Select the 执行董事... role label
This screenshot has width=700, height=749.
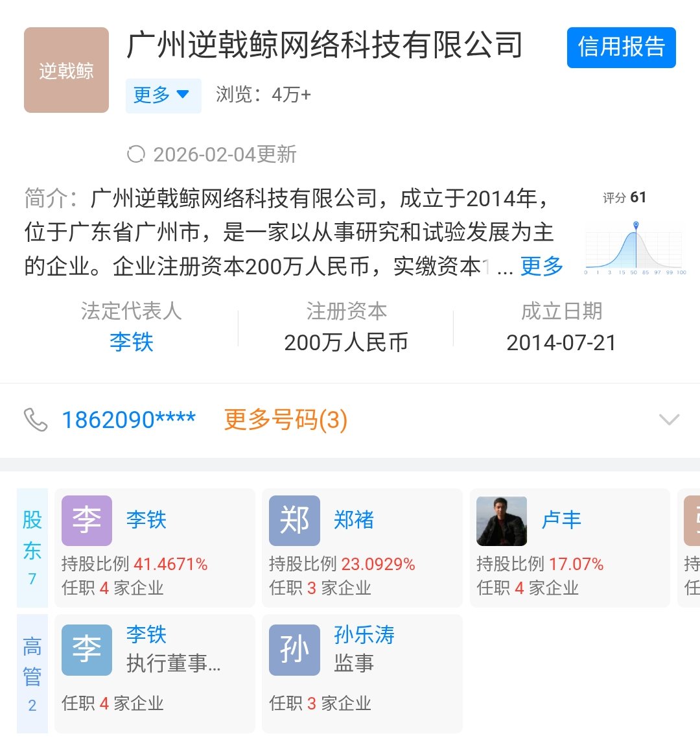pyautogui.click(x=174, y=663)
